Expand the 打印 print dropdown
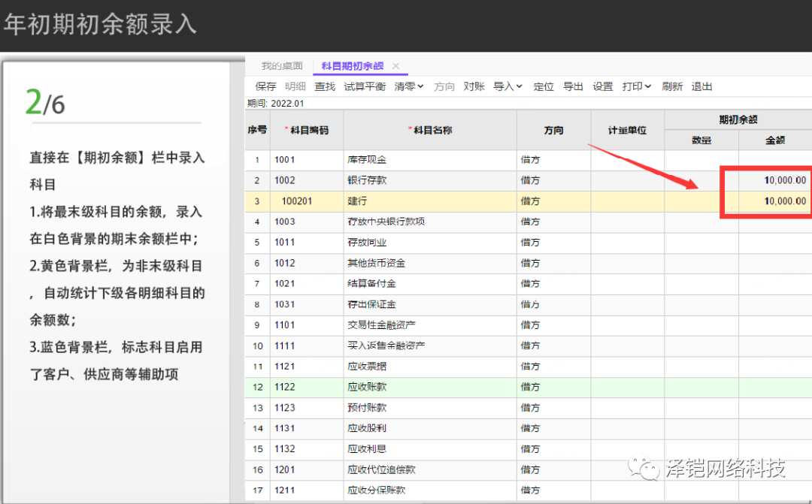The image size is (812, 504). pyautogui.click(x=636, y=87)
